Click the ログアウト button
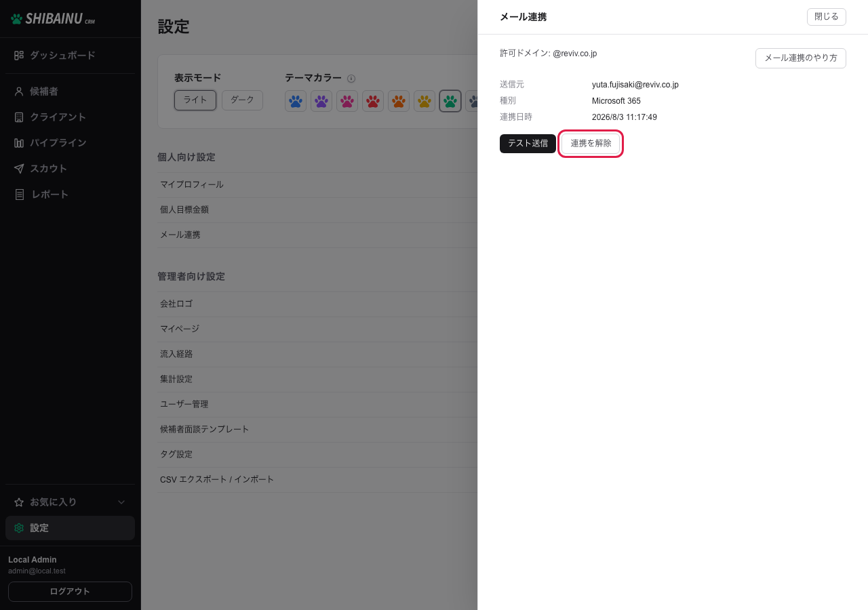The width and height of the screenshot is (868, 610). pyautogui.click(x=70, y=592)
